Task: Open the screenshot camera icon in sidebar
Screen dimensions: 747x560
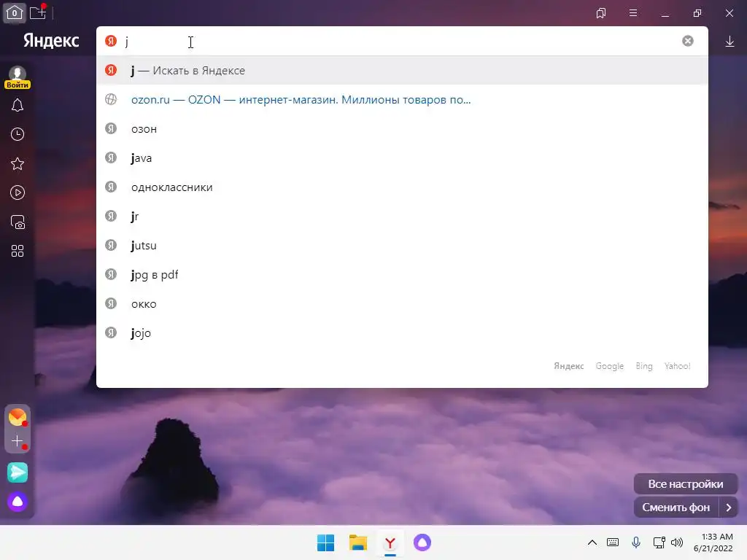Action: pyautogui.click(x=18, y=222)
